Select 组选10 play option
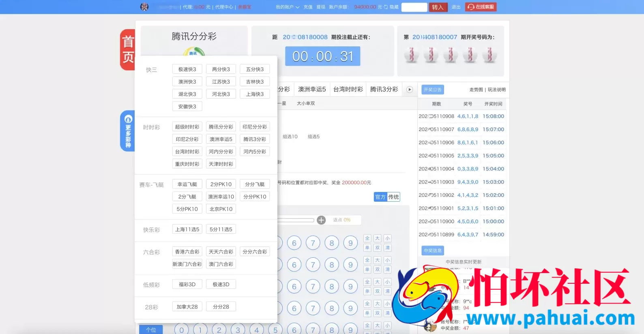644x334 pixels. tap(290, 137)
